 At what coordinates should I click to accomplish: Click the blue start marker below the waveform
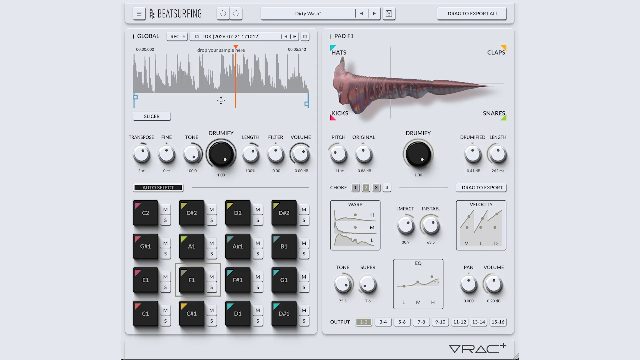click(136, 98)
